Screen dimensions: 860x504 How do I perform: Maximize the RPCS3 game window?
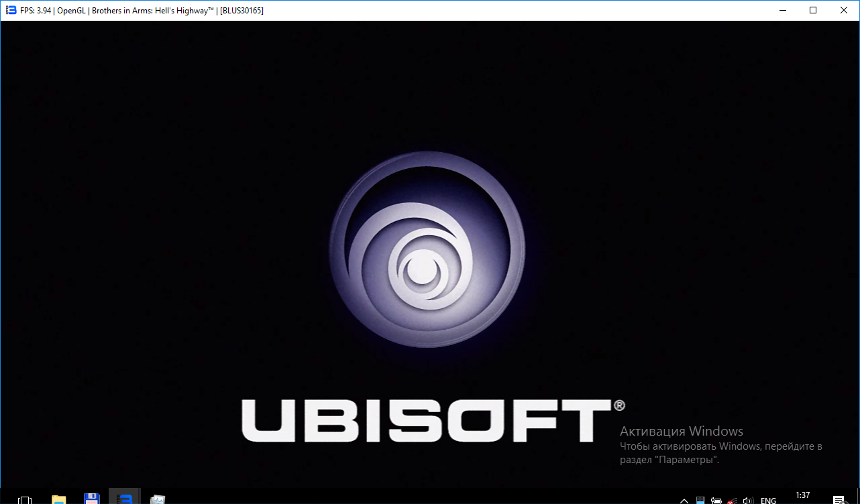point(813,10)
